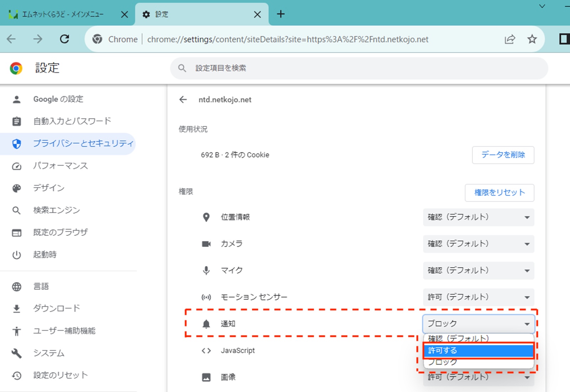The image size is (570, 392).
Task: Open プライバシーとセキュリティ in the sidebar
Action: tap(83, 143)
